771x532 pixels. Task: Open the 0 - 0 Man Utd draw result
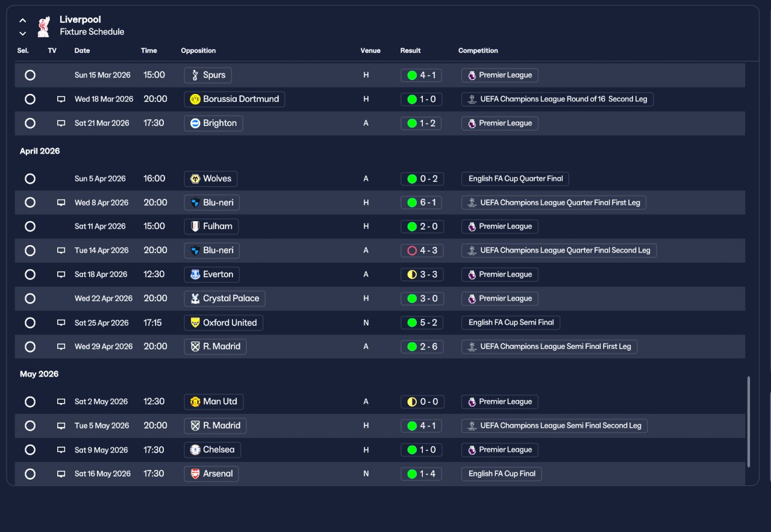pyautogui.click(x=422, y=402)
